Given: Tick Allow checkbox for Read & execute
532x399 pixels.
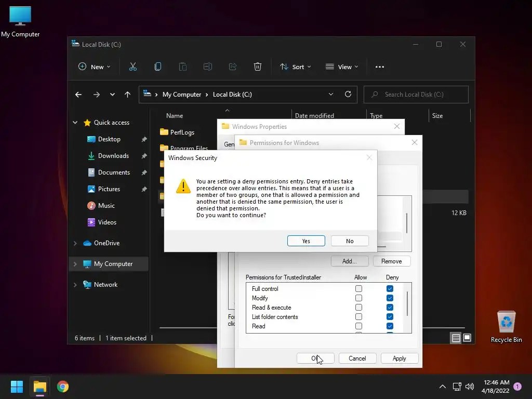Looking at the screenshot, I should pos(358,308).
